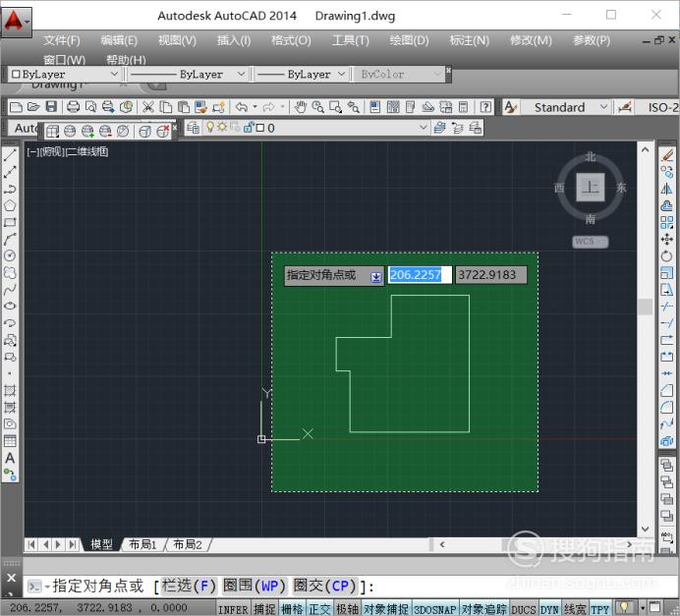
Task: Select the Chamfer tool
Action: tap(667, 391)
